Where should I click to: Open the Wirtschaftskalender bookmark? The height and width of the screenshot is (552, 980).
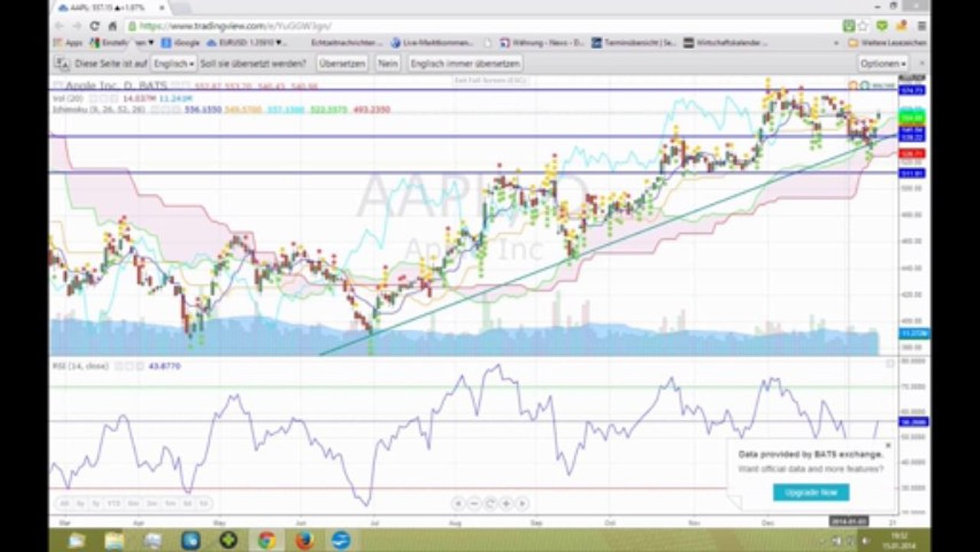pyautogui.click(x=726, y=43)
